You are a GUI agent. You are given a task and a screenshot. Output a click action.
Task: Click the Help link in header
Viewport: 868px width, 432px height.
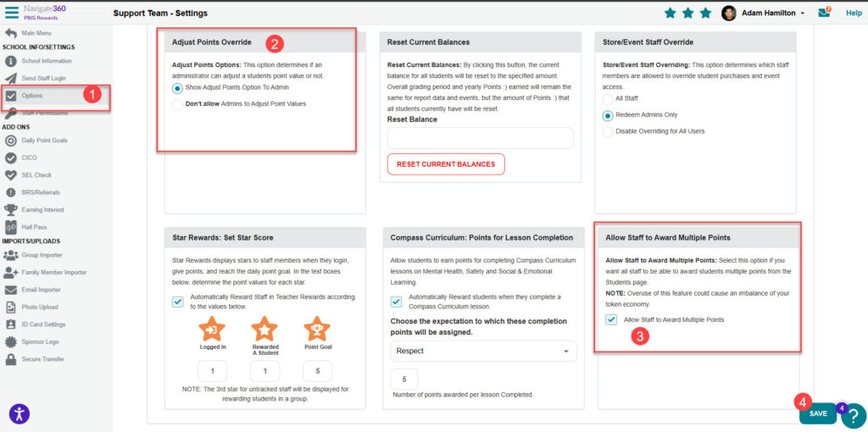tap(854, 13)
